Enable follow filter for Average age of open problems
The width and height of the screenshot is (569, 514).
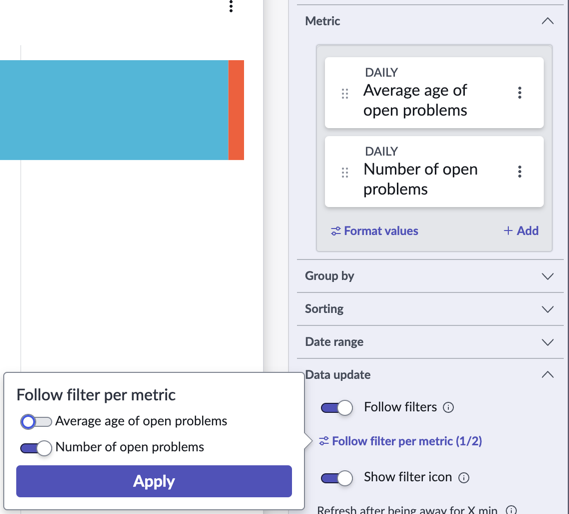[x=36, y=421]
